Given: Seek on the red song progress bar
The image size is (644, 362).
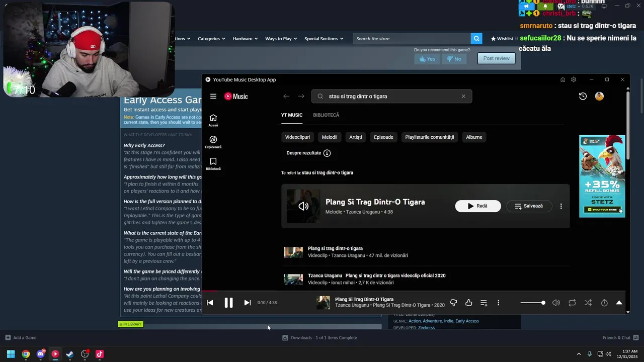Looking at the screenshot, I should coord(413,291).
